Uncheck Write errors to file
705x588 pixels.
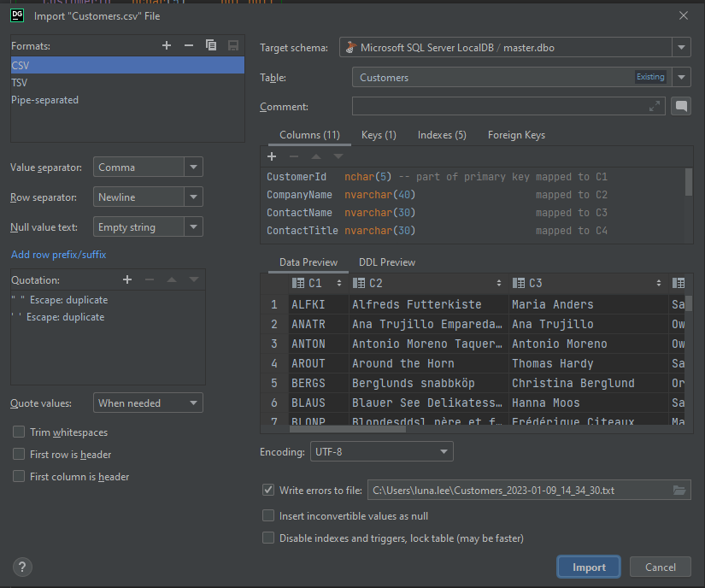point(268,490)
